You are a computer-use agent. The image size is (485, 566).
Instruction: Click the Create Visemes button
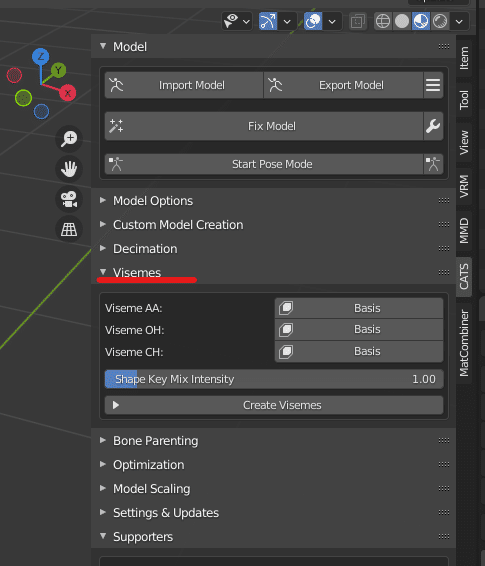point(274,405)
